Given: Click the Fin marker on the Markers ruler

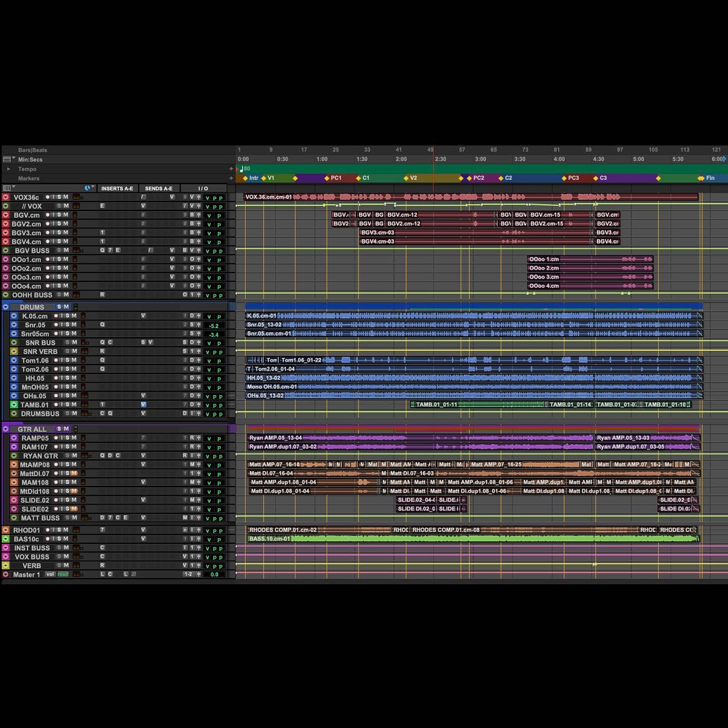Looking at the screenshot, I should [x=707, y=178].
